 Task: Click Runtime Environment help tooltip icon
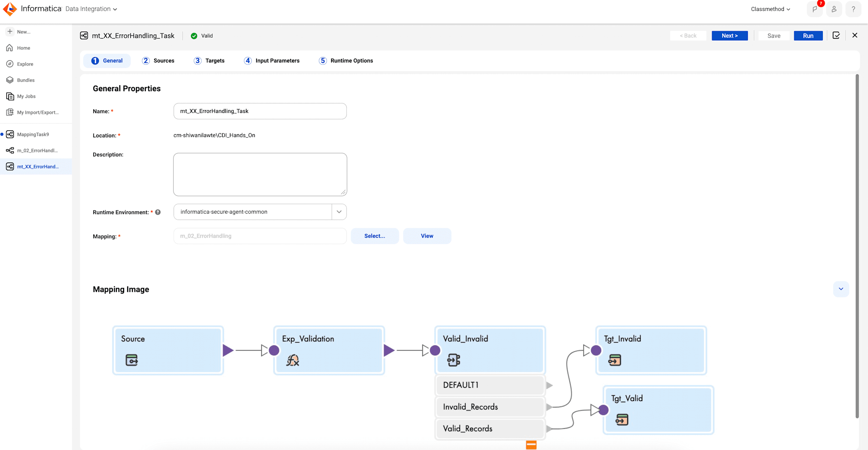tap(158, 212)
